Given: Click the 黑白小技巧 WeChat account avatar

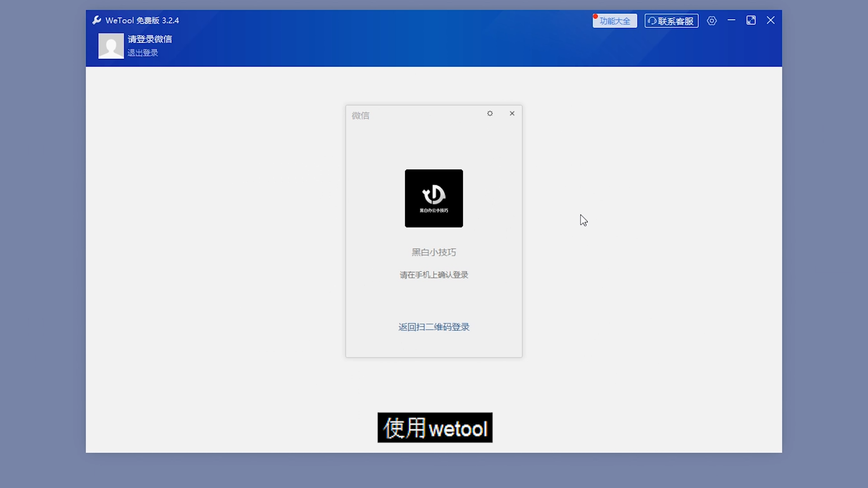Looking at the screenshot, I should click(x=434, y=198).
